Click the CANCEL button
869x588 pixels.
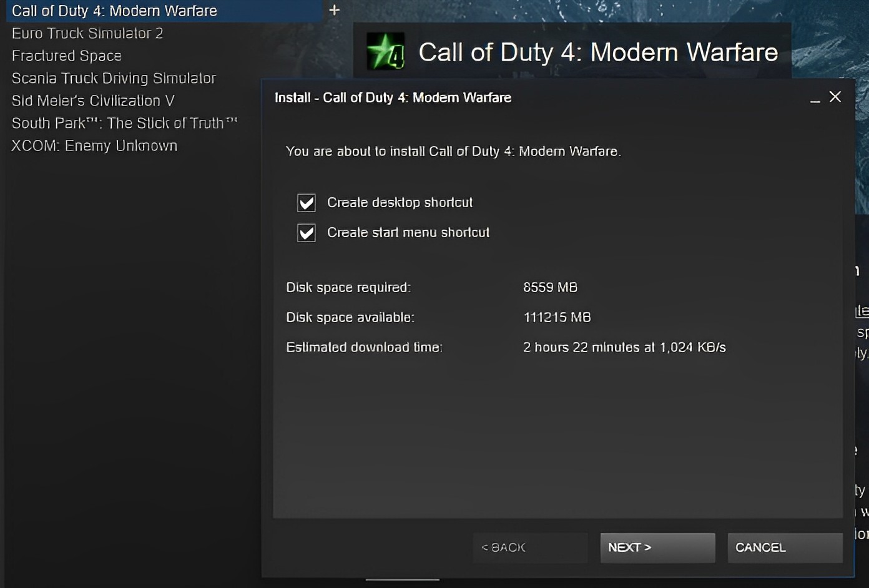785,547
